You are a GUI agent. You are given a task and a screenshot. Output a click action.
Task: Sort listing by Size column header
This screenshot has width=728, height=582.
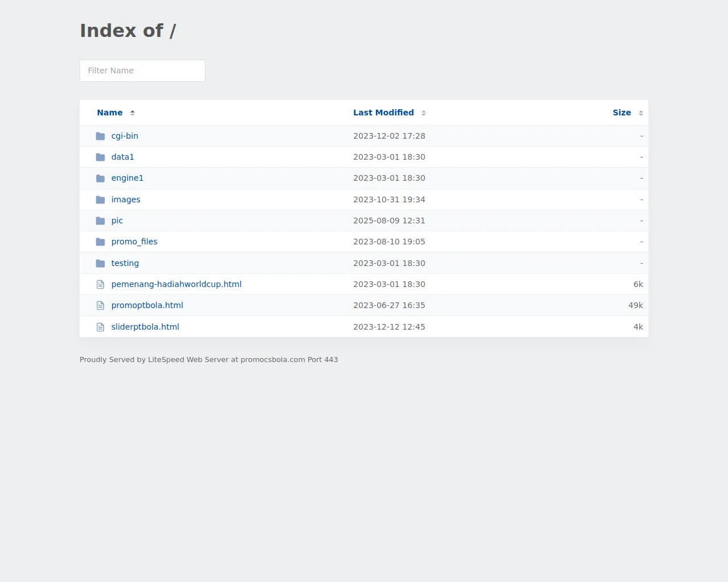pos(622,113)
